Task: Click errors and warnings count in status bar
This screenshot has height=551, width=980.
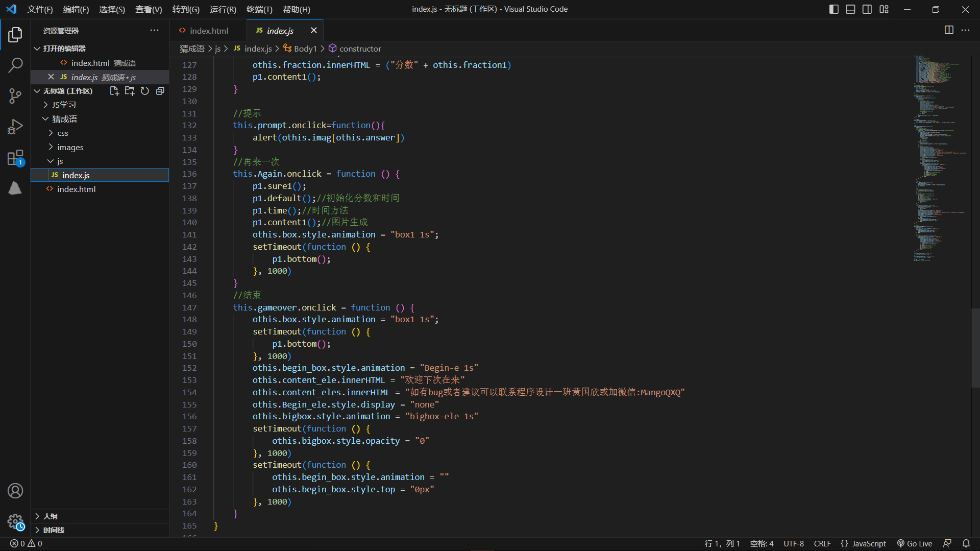Action: 26,544
